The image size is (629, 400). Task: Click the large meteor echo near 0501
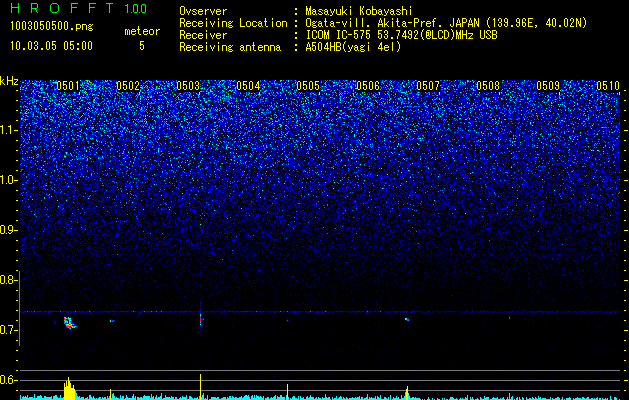coord(70,323)
